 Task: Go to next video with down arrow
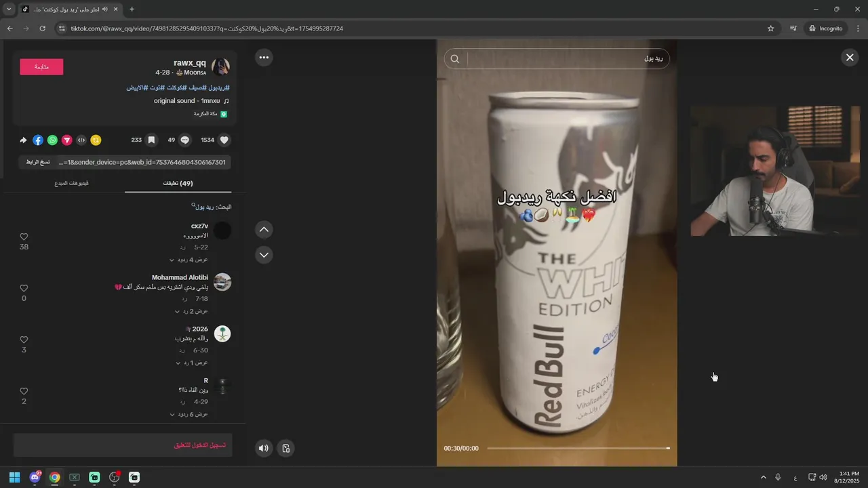click(x=264, y=255)
